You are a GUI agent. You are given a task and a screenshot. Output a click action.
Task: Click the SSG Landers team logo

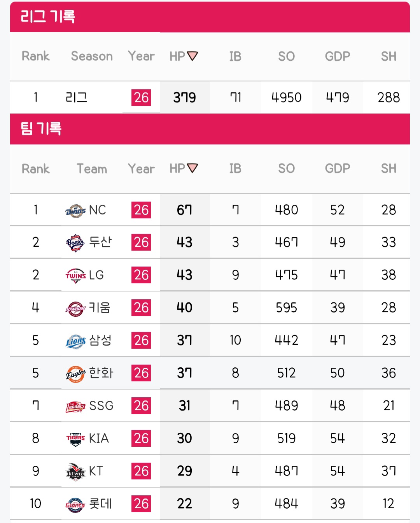pos(75,407)
